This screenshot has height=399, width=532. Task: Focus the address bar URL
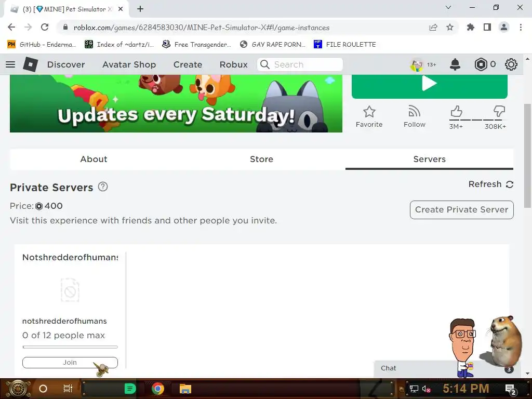click(x=202, y=28)
